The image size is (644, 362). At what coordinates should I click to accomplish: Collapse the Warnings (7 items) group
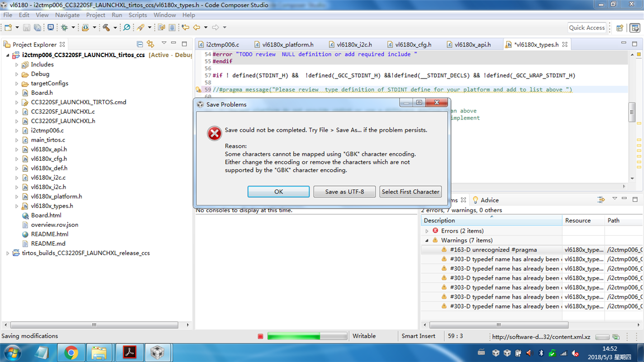coord(427,240)
